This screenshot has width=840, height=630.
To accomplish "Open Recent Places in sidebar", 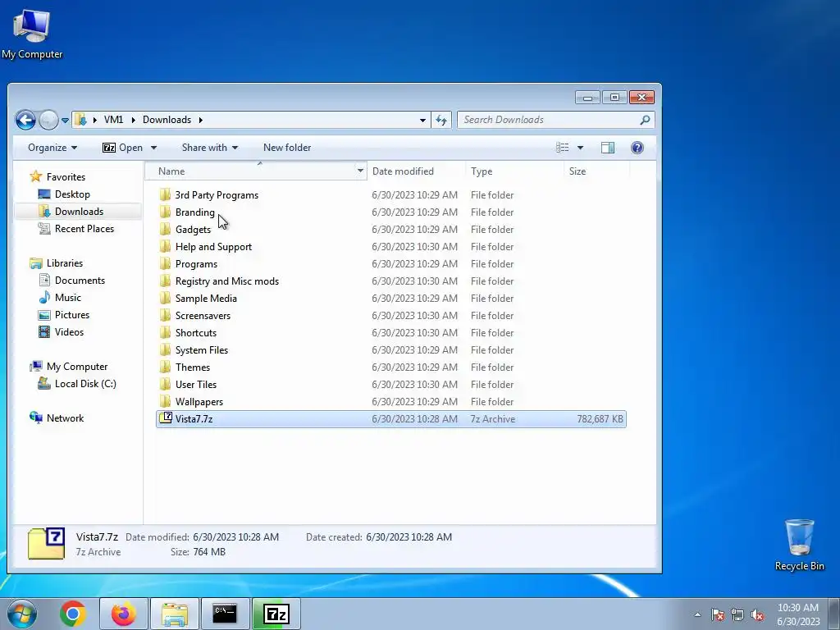I will (75, 229).
